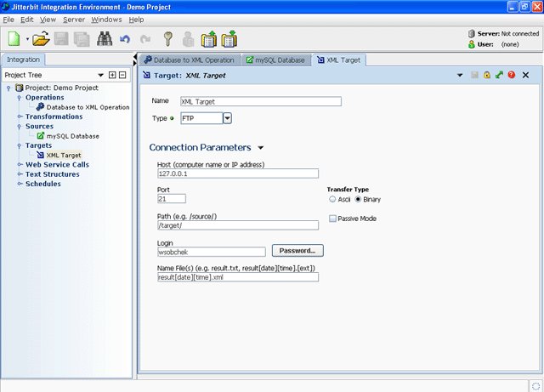
Task: Click the New document toolbar icon
Action: (14, 39)
